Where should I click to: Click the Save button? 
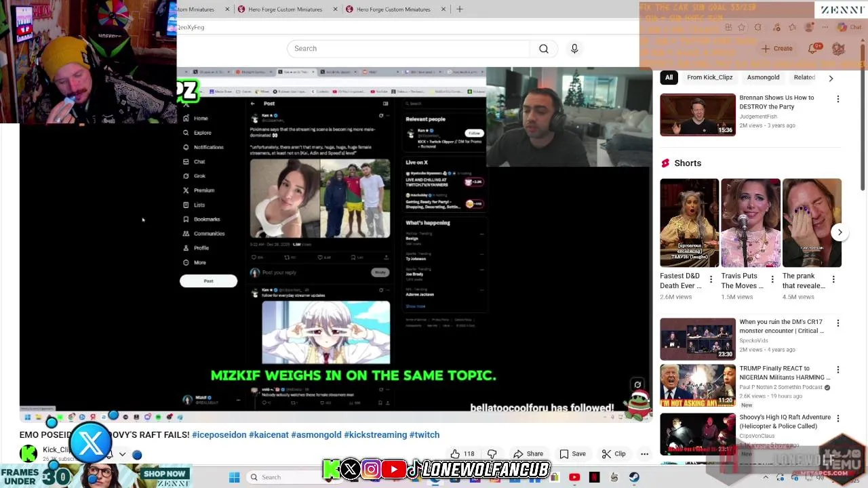pyautogui.click(x=573, y=454)
